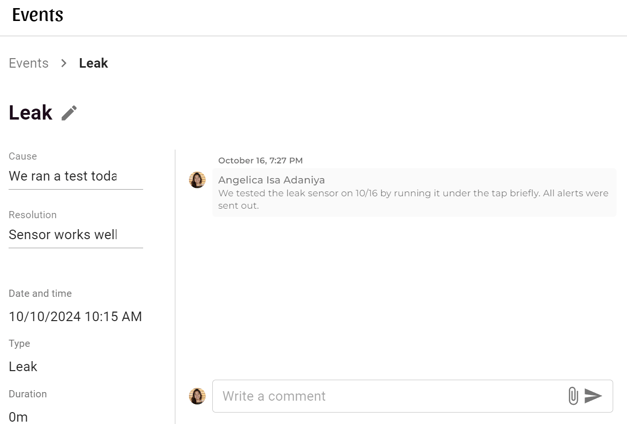Screen dimensions: 627x424
Task: Click the Type value Leak
Action: pos(23,366)
